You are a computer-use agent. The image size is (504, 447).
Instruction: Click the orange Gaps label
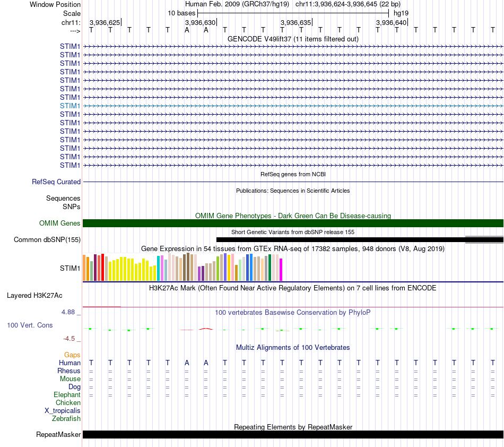(x=72, y=355)
